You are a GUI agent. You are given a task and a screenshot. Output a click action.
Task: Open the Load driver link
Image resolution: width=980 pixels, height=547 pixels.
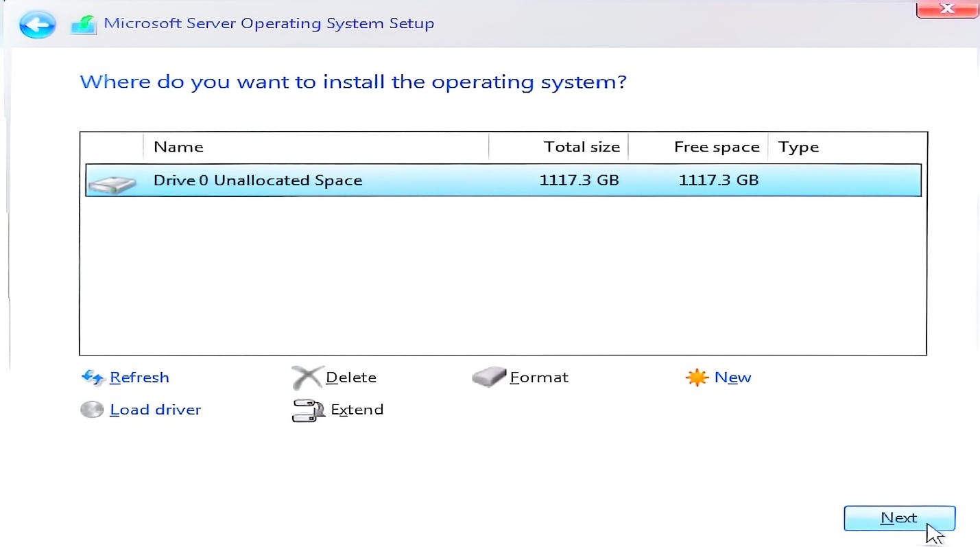(x=156, y=410)
